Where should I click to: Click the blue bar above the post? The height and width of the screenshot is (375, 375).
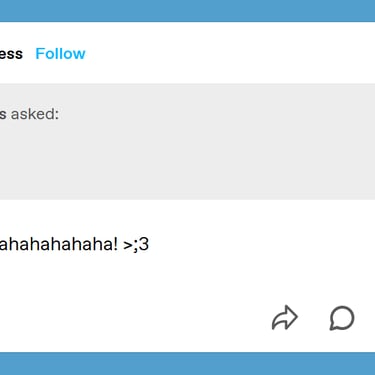click(187, 11)
